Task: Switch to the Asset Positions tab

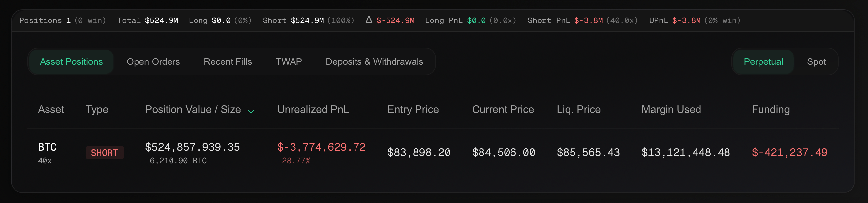Action: pyautogui.click(x=71, y=62)
